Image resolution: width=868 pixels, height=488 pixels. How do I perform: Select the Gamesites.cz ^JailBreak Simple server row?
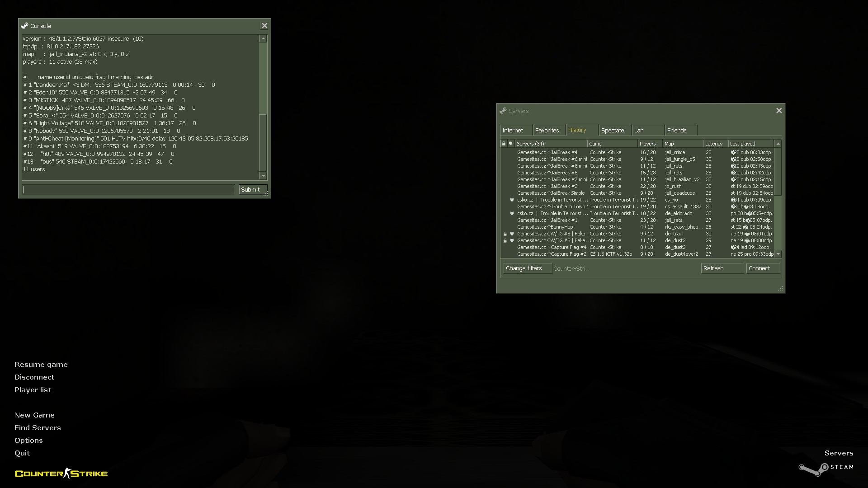(637, 193)
